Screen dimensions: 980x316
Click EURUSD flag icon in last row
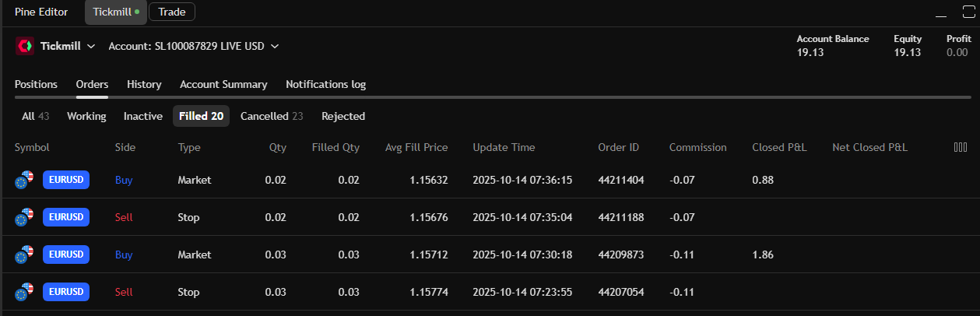coord(24,292)
